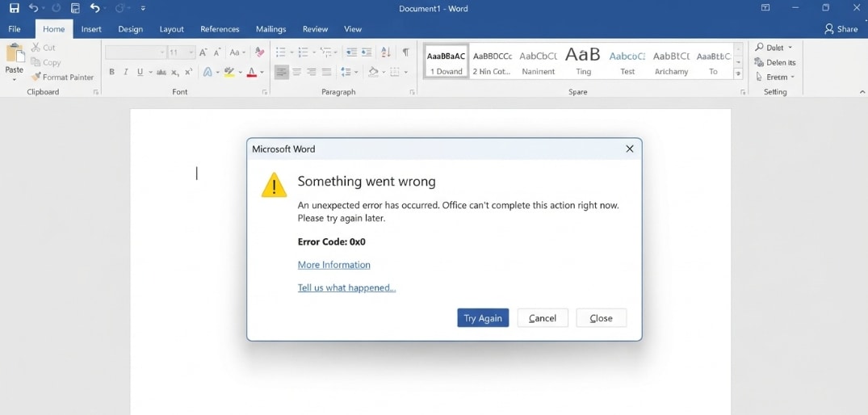Click the Text Effects glowing A icon
Image resolution: width=868 pixels, height=415 pixels.
(208, 72)
